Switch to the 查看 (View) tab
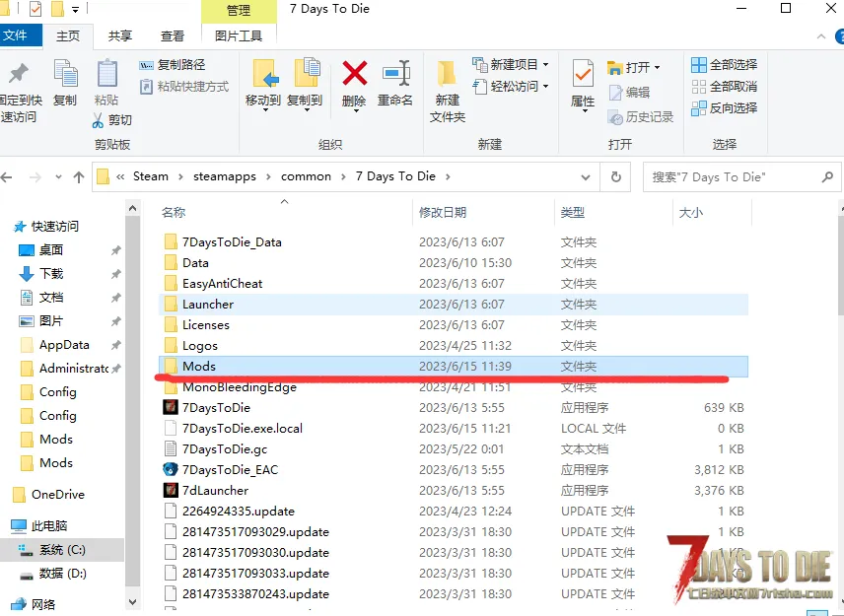 pos(173,36)
